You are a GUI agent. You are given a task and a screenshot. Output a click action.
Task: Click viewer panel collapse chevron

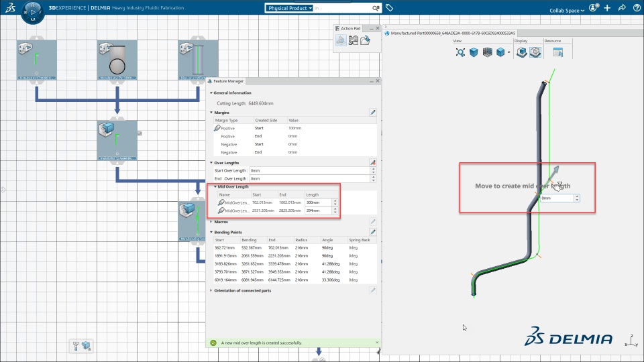click(x=385, y=27)
